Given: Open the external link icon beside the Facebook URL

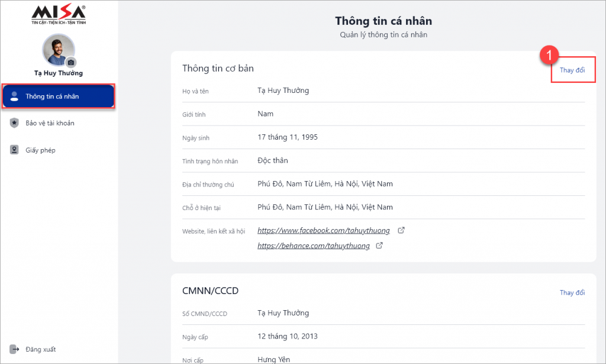Looking at the screenshot, I should [401, 230].
